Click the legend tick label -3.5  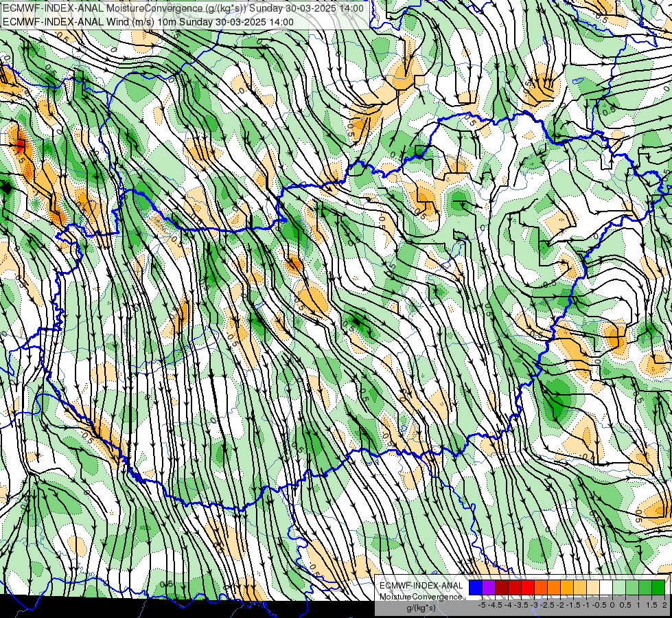point(522,605)
